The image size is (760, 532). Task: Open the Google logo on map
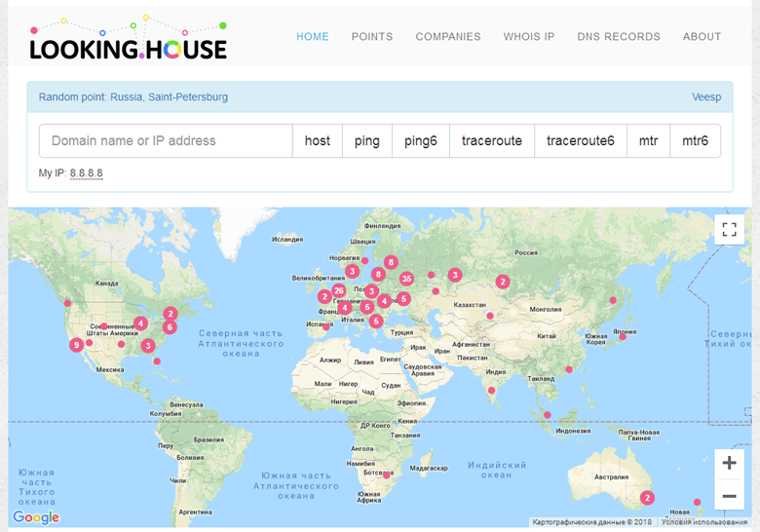pos(36,517)
